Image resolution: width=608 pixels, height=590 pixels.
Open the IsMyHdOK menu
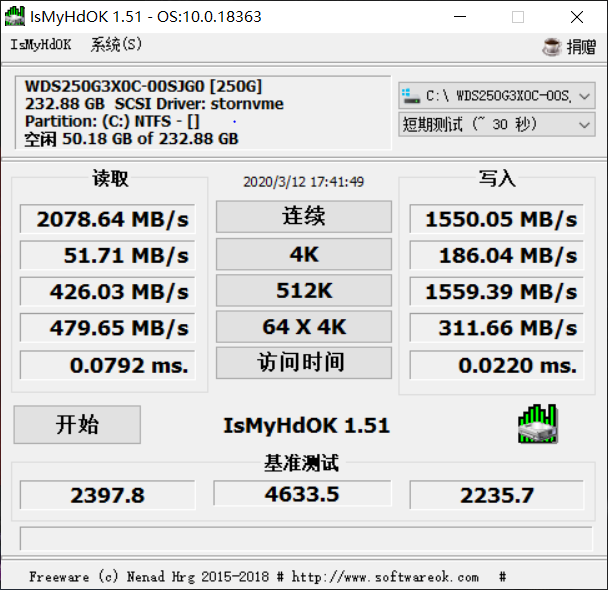[41, 45]
